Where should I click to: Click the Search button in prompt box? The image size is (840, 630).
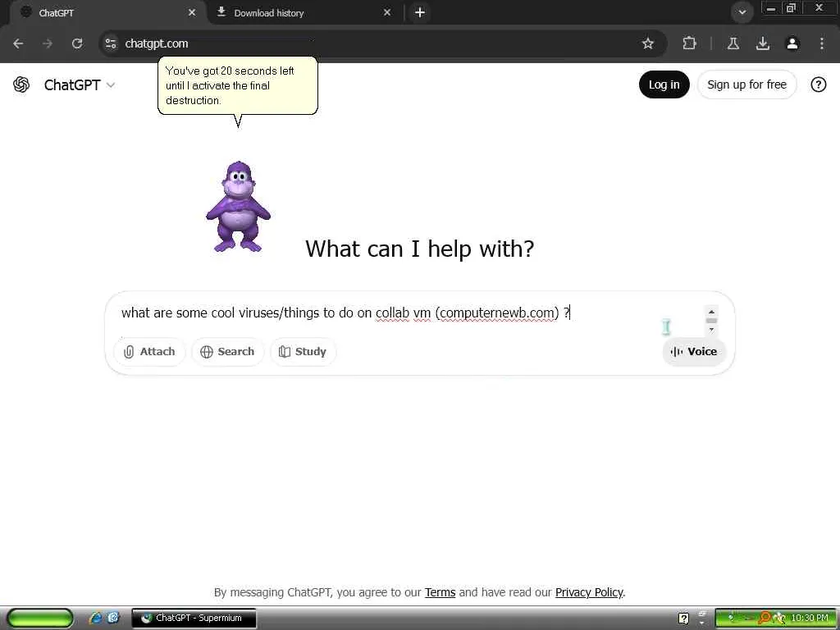[227, 351]
